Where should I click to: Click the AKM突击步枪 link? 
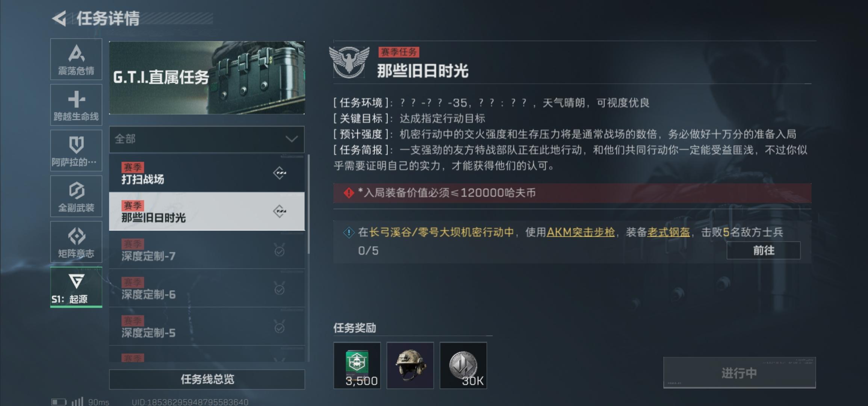pyautogui.click(x=581, y=232)
